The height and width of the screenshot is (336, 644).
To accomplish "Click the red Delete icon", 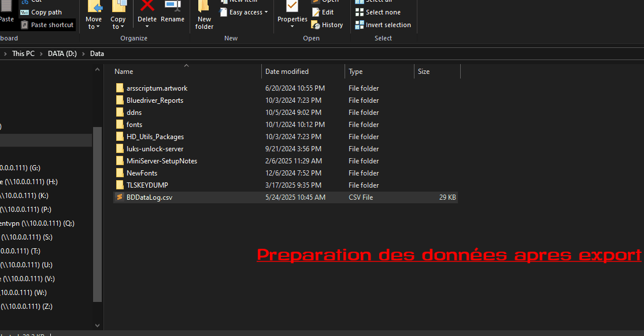I will tap(147, 6).
